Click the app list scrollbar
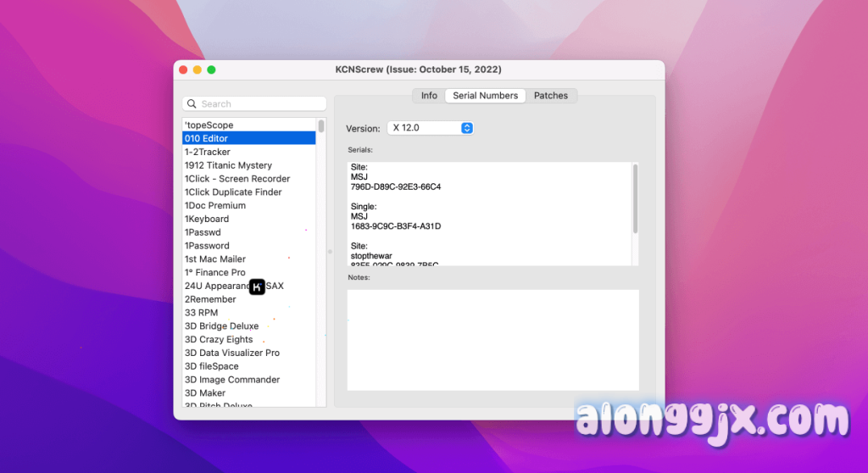 [321, 126]
